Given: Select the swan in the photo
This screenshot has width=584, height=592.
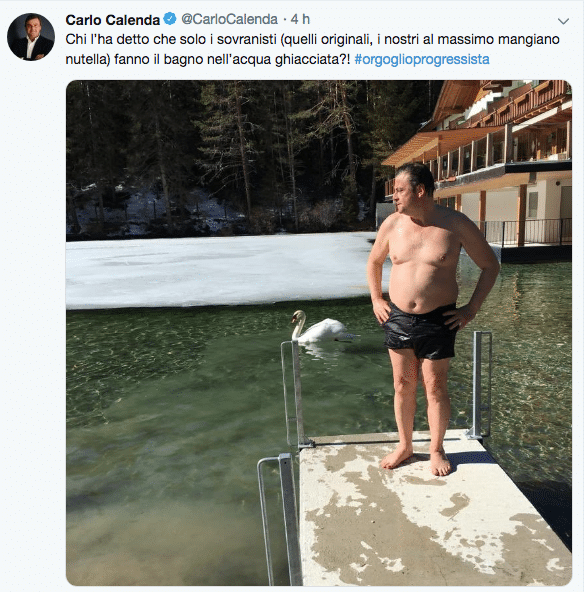Looking at the screenshot, I should tap(323, 327).
